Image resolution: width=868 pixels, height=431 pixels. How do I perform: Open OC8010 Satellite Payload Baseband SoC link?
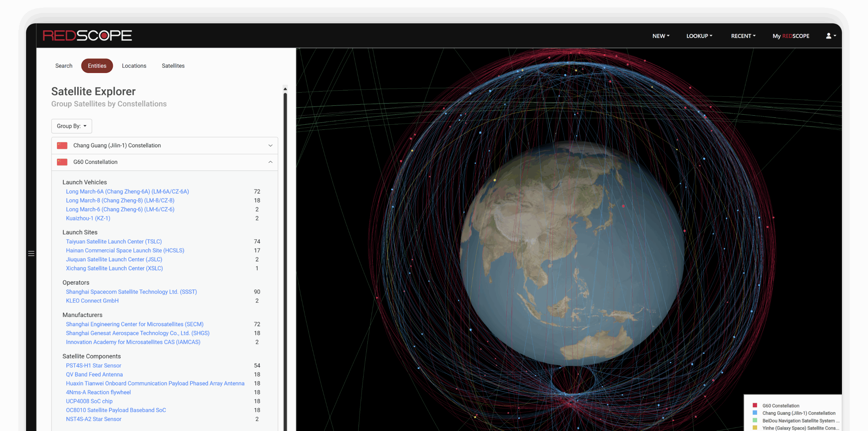click(116, 410)
